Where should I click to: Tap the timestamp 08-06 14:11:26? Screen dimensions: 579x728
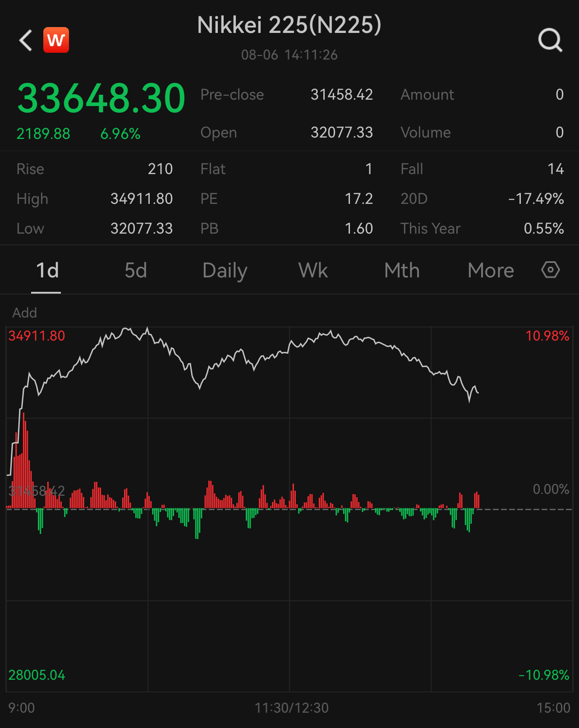tap(289, 55)
